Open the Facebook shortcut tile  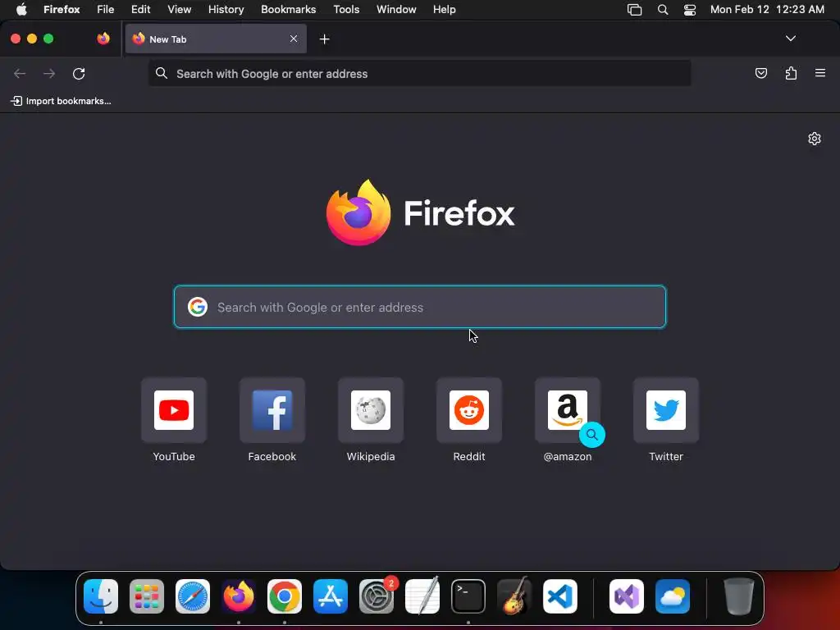(x=272, y=420)
